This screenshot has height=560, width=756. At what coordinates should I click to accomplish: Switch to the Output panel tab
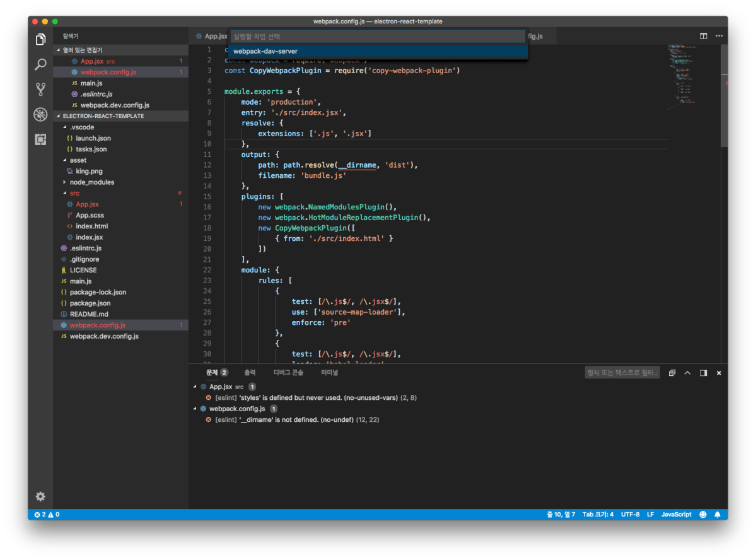pos(250,372)
